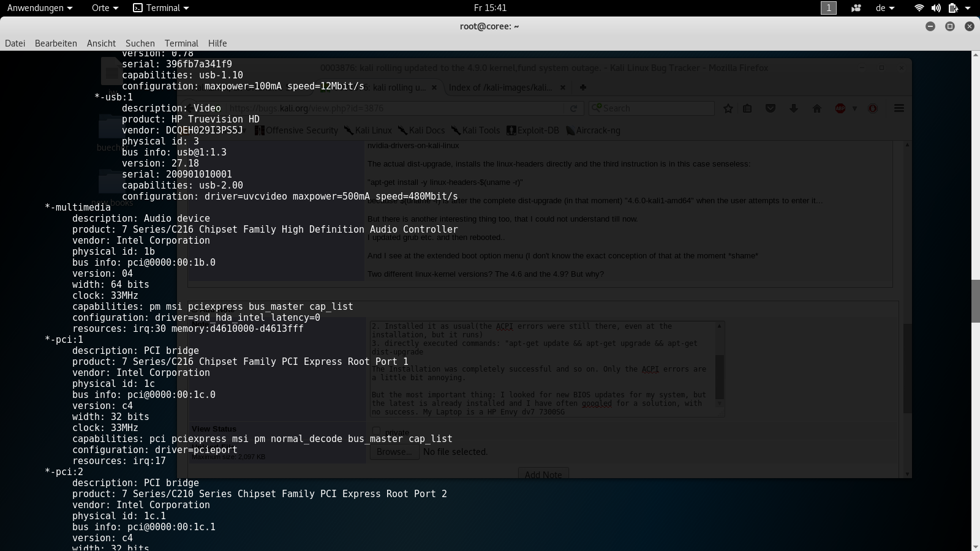Click the video camera icon in top bar
The image size is (980, 551).
coord(856,8)
